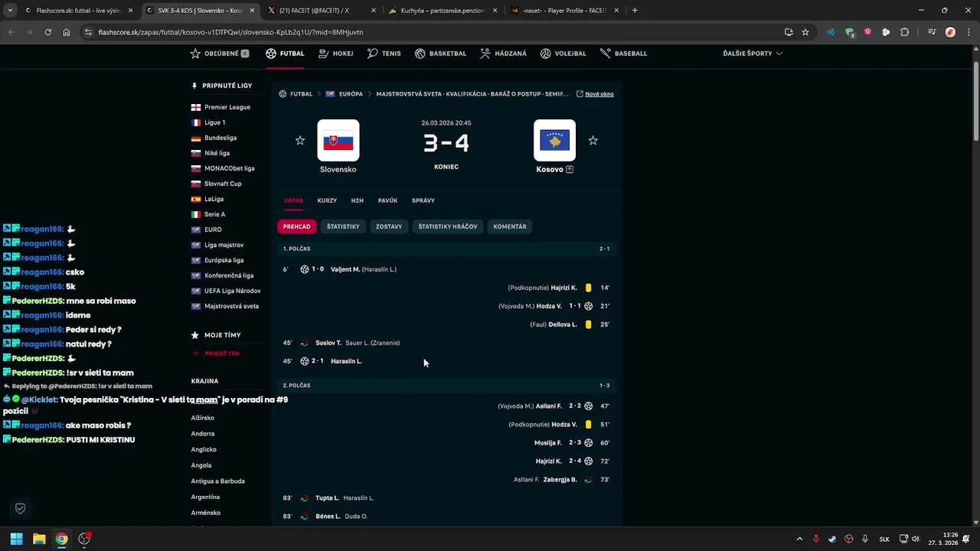
Task: Open volume control in tray
Action: click(915, 539)
